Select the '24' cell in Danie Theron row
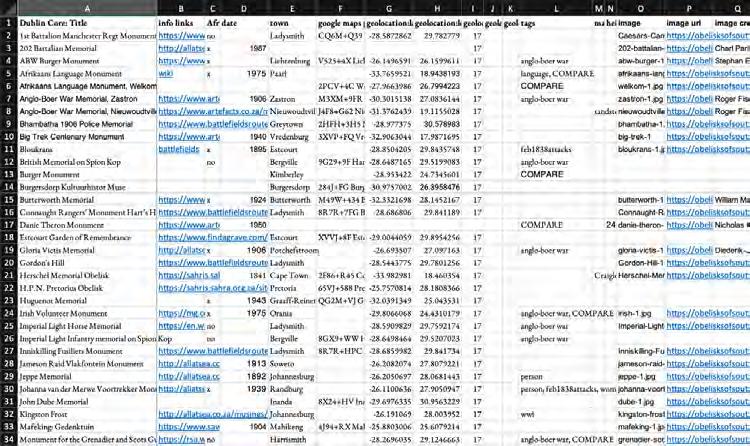The height and width of the screenshot is (446, 750). point(610,225)
